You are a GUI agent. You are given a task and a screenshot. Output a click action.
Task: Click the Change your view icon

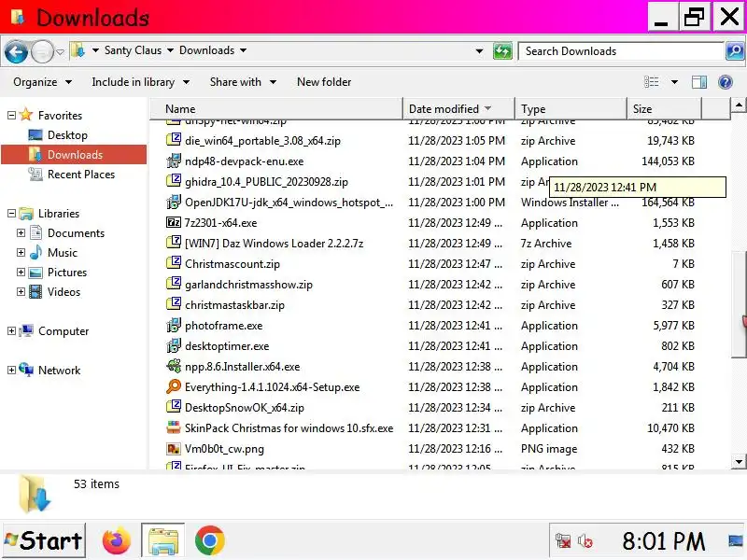651,82
